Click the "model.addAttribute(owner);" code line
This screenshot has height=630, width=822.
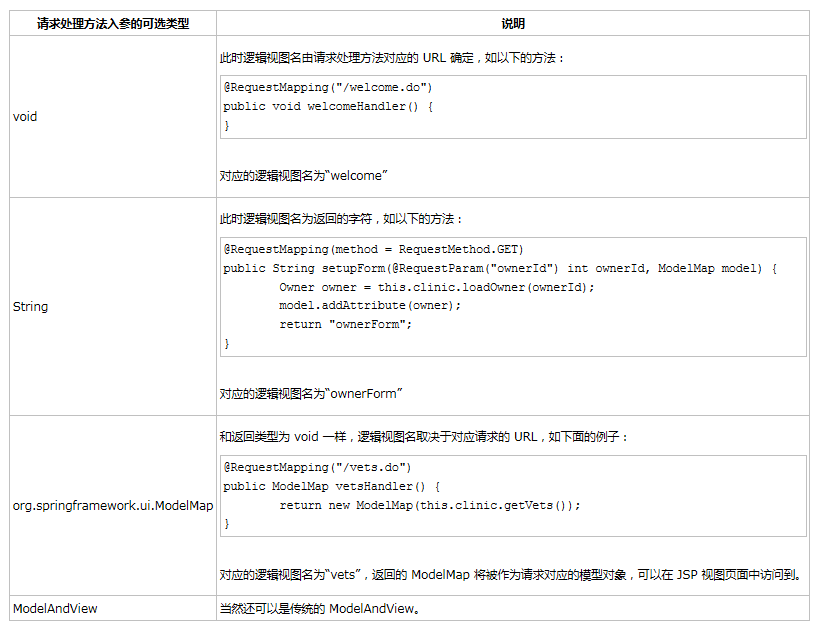pyautogui.click(x=370, y=305)
